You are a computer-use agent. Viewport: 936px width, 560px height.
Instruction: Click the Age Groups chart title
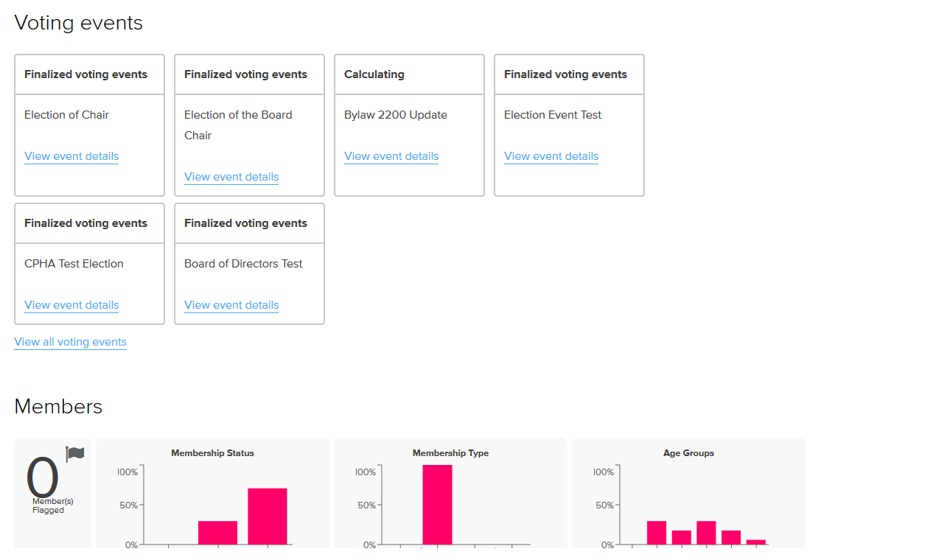pyautogui.click(x=688, y=452)
